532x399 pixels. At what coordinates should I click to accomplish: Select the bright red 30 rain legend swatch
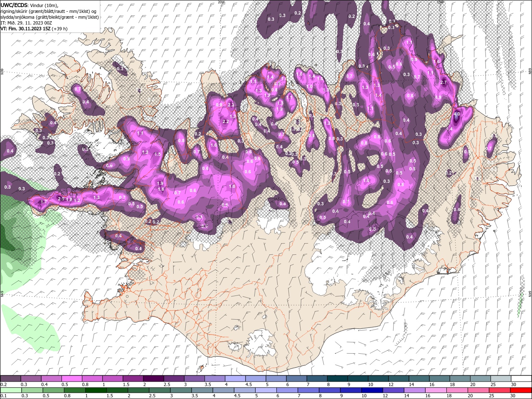(520, 390)
